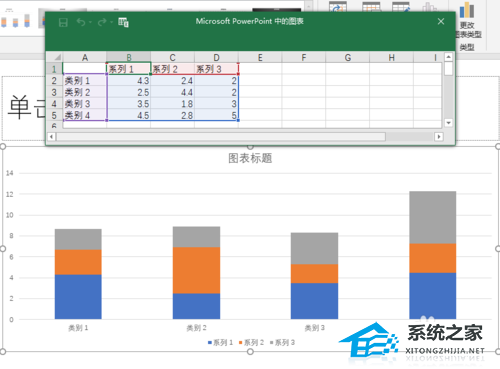500x369 pixels.
Task: Select the cell containing 4.3
Action: (x=129, y=80)
